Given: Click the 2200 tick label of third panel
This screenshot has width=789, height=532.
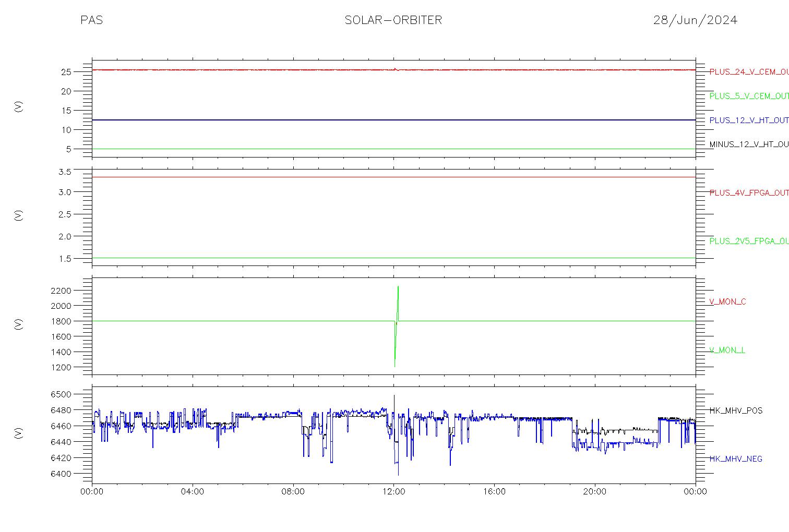Looking at the screenshot, I should pyautogui.click(x=61, y=290).
